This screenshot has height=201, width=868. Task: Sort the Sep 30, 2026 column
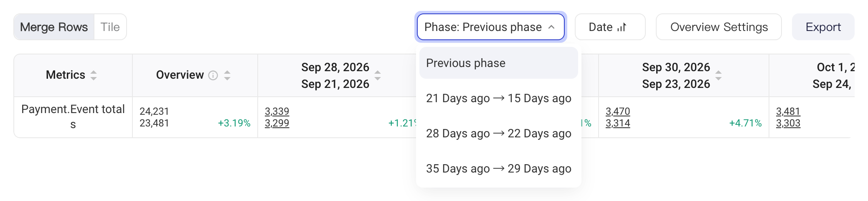click(718, 75)
